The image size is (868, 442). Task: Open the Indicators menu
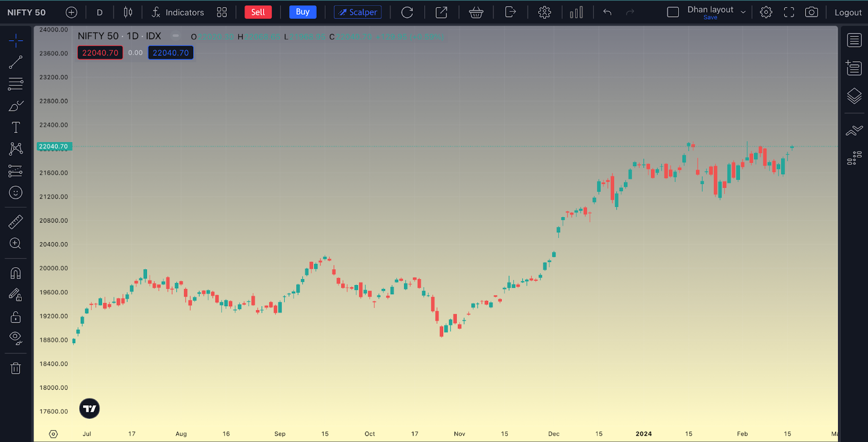177,12
